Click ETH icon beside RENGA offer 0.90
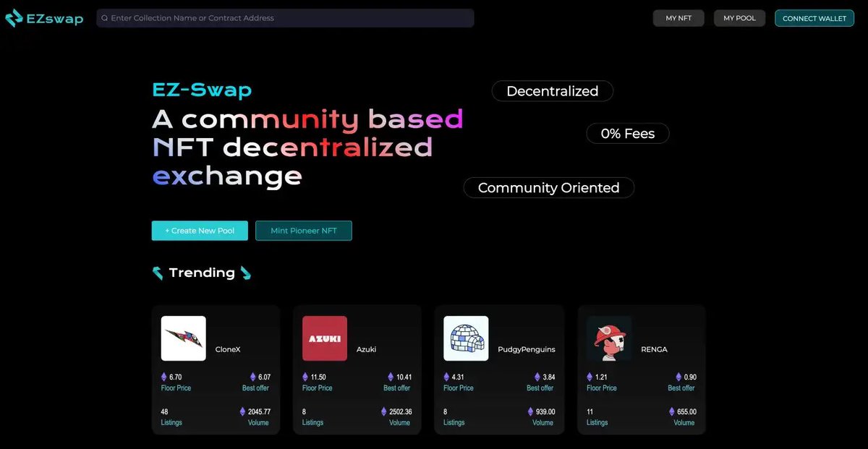868x449 pixels. point(678,377)
